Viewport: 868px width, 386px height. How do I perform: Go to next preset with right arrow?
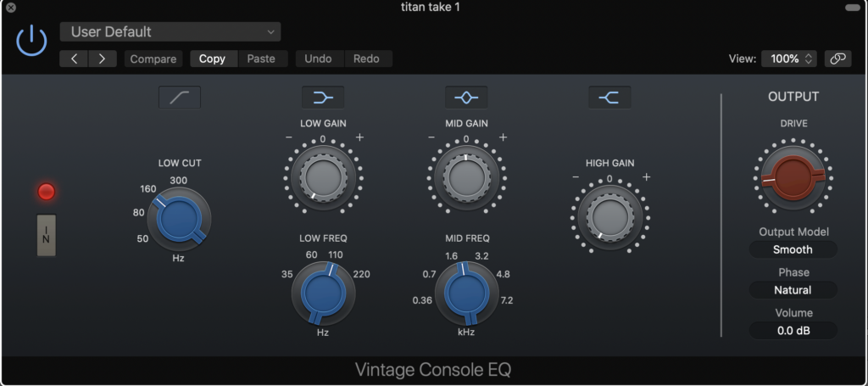(x=103, y=59)
